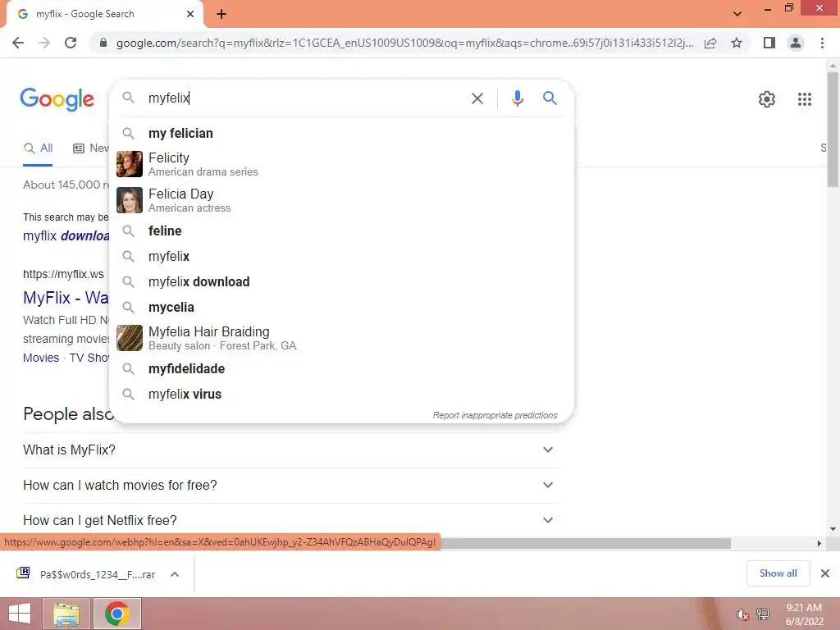The height and width of the screenshot is (630, 840).
Task: Open the myflix download suggested link
Action: pyautogui.click(x=66, y=235)
